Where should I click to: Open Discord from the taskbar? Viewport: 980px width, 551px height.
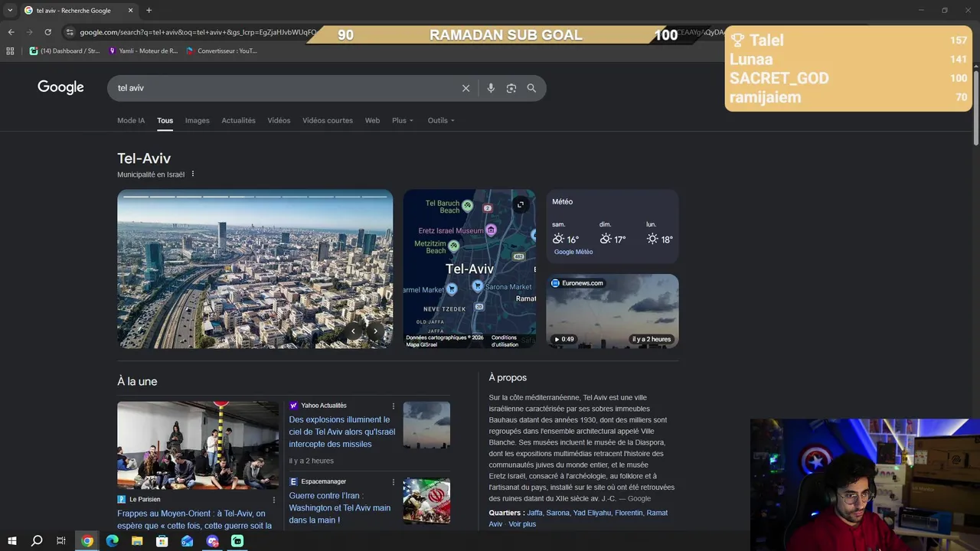[212, 541]
